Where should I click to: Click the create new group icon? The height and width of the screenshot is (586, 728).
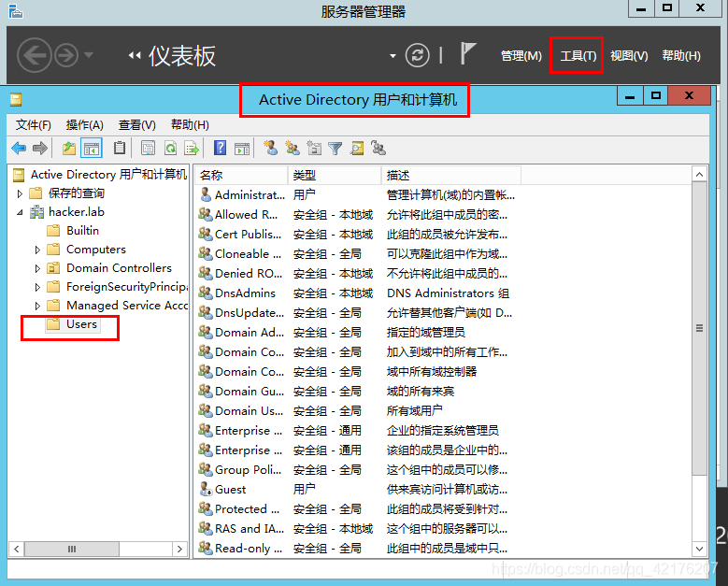pos(292,148)
